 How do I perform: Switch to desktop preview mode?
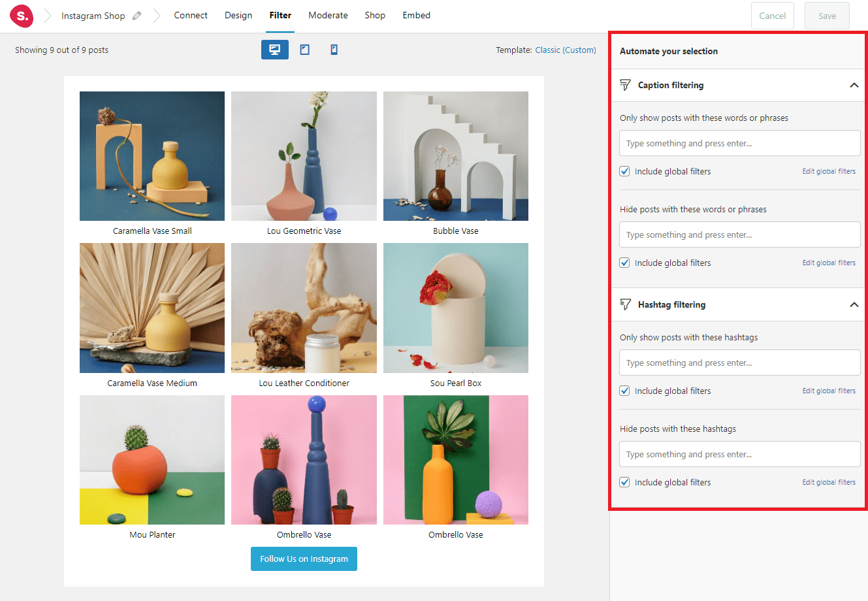click(x=275, y=50)
